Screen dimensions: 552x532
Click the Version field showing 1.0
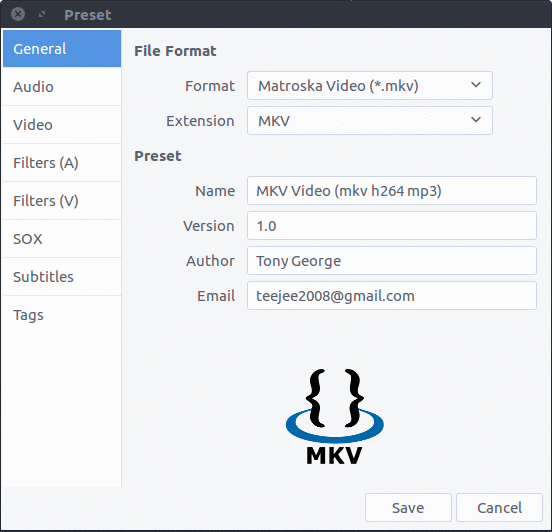pos(392,226)
